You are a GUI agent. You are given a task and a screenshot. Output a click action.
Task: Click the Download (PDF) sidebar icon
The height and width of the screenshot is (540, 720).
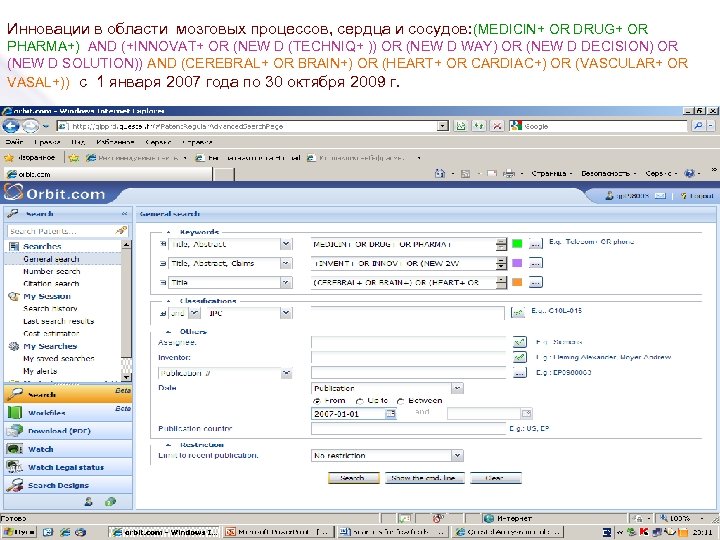(15, 431)
